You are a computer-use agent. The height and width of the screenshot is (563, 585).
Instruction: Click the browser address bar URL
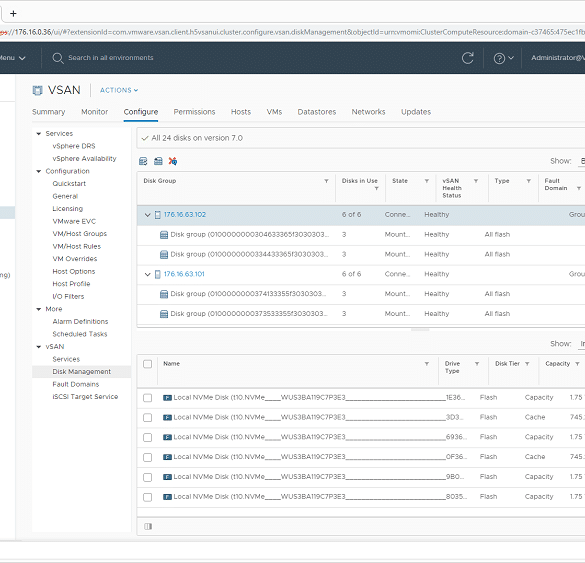292,32
